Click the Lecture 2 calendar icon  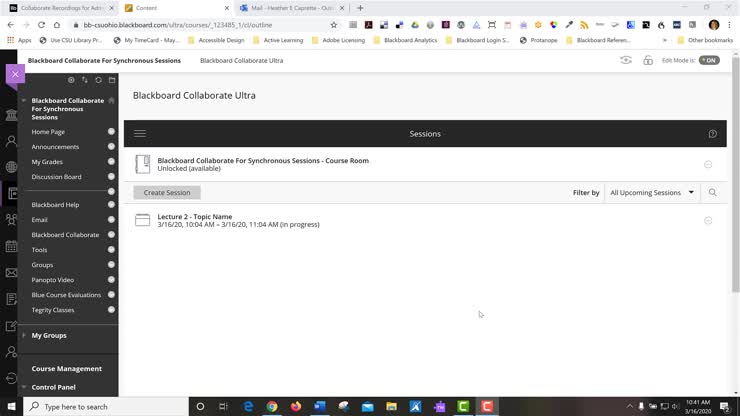coord(143,220)
